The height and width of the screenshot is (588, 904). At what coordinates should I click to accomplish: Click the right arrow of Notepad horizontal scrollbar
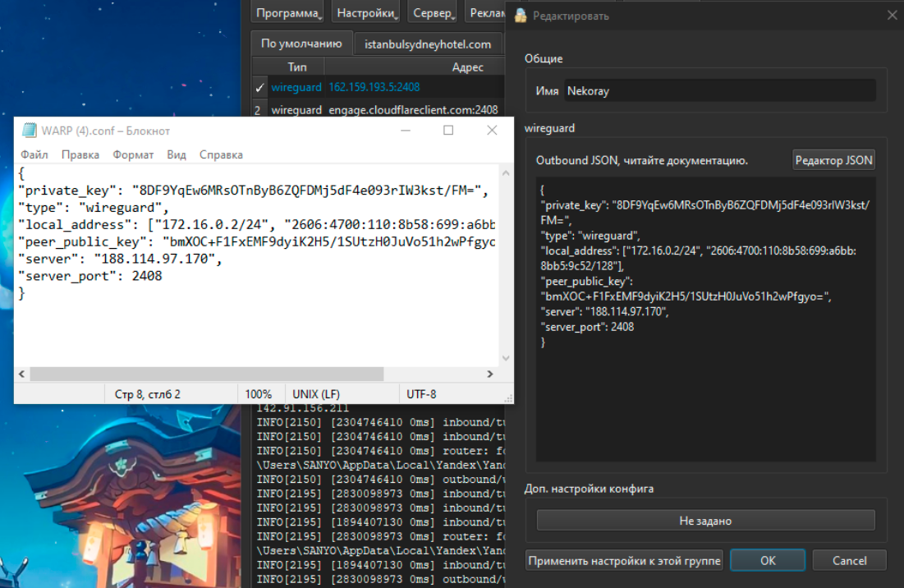490,374
